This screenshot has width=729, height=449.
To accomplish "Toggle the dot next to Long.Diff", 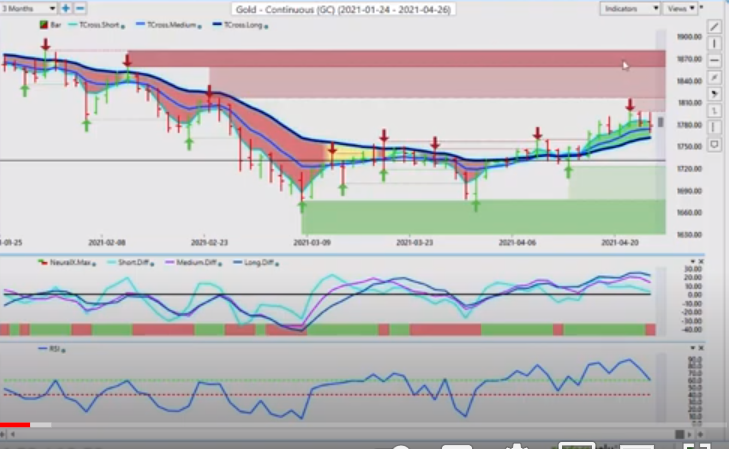I will point(277,264).
